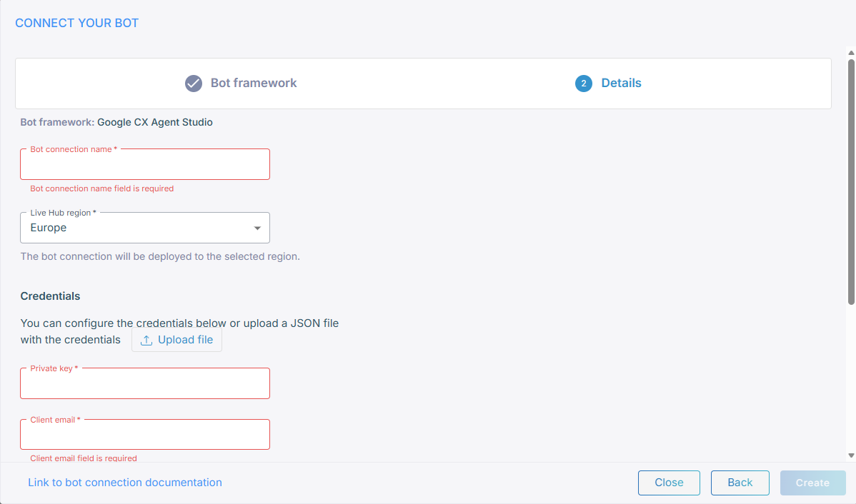
Task: Go to the Bot framework step label
Action: 253,83
